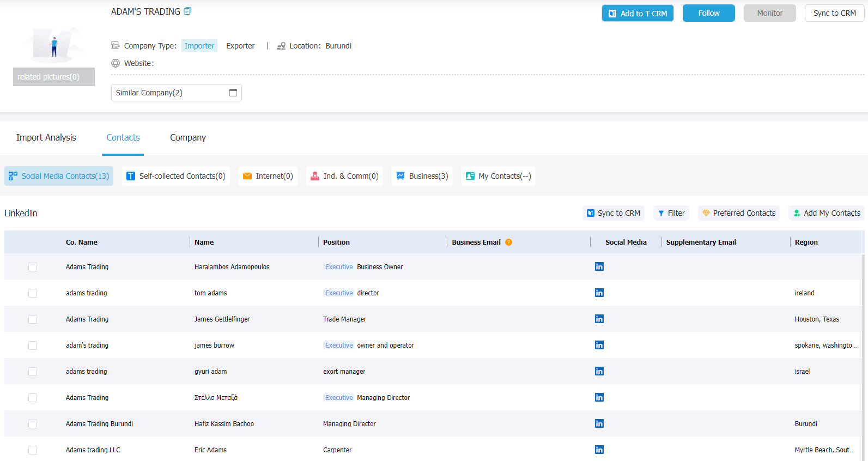
Task: Click the Name column header
Action: coord(204,242)
